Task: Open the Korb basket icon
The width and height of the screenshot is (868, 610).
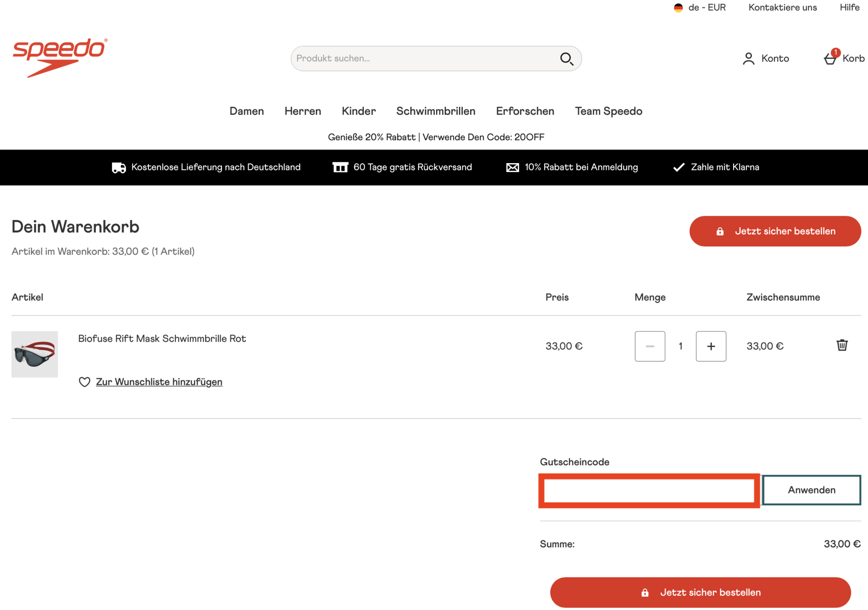Action: pos(830,58)
